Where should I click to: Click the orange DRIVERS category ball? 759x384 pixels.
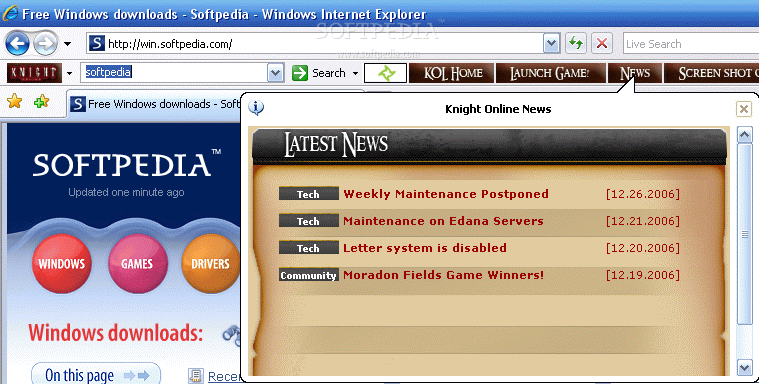(x=211, y=263)
